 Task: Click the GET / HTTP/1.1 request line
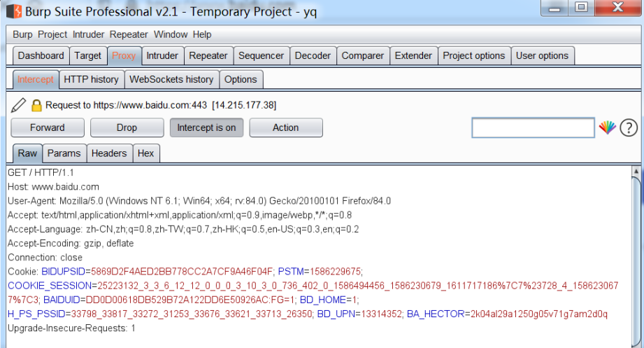coord(41,173)
